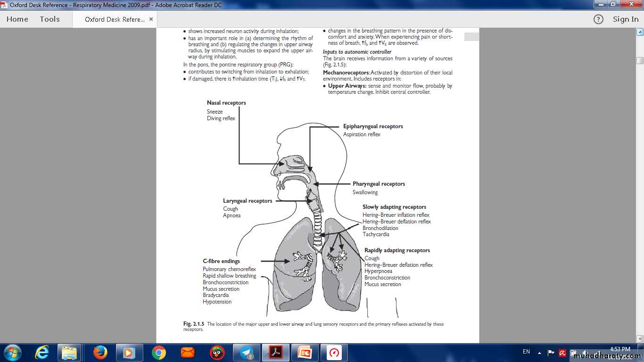Select the Oxford Desk Reference document tab

coord(115,19)
